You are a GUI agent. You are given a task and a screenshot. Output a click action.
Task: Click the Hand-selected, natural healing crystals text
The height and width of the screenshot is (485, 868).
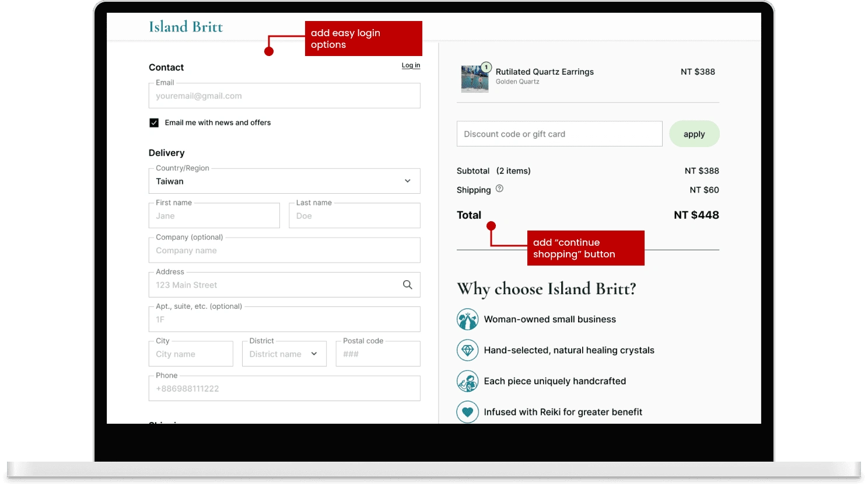tap(569, 350)
